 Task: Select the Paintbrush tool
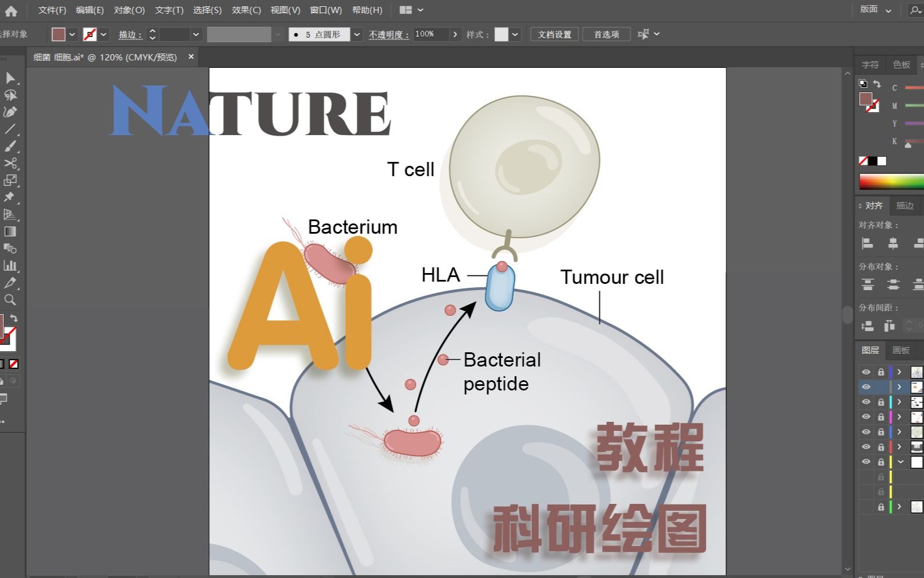[x=10, y=146]
